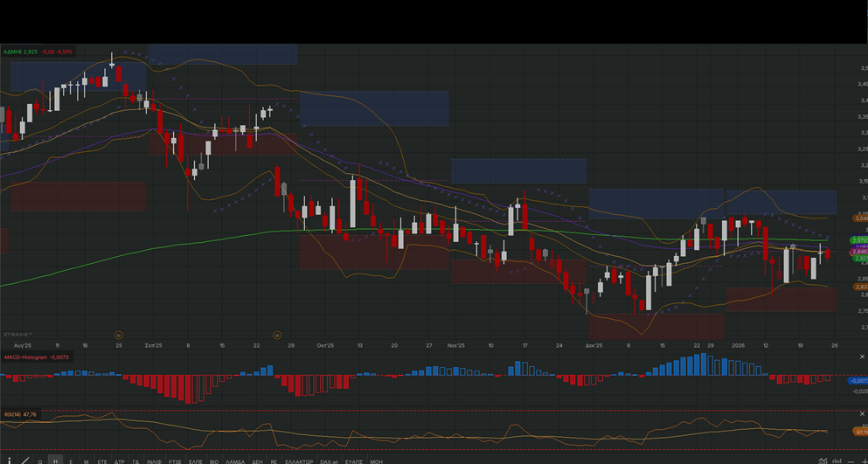Switch to the E weekly timeframe
Screen dimensions: 868x464
[71, 461]
